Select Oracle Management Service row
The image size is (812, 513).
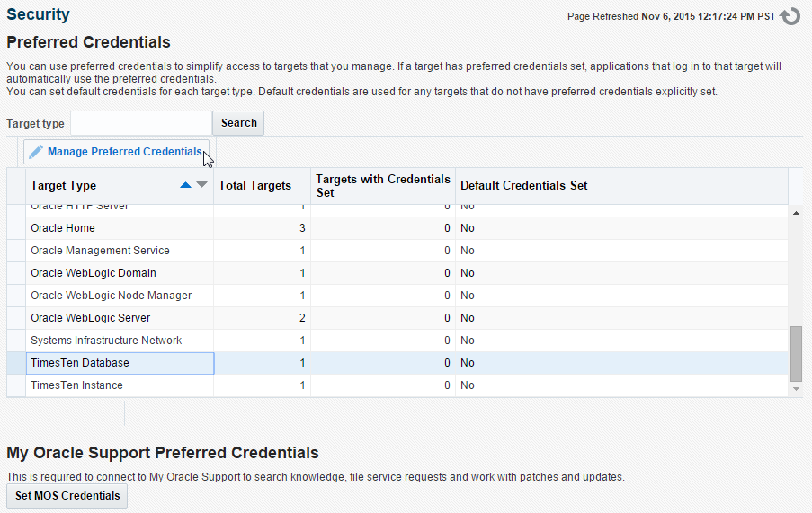pos(100,251)
